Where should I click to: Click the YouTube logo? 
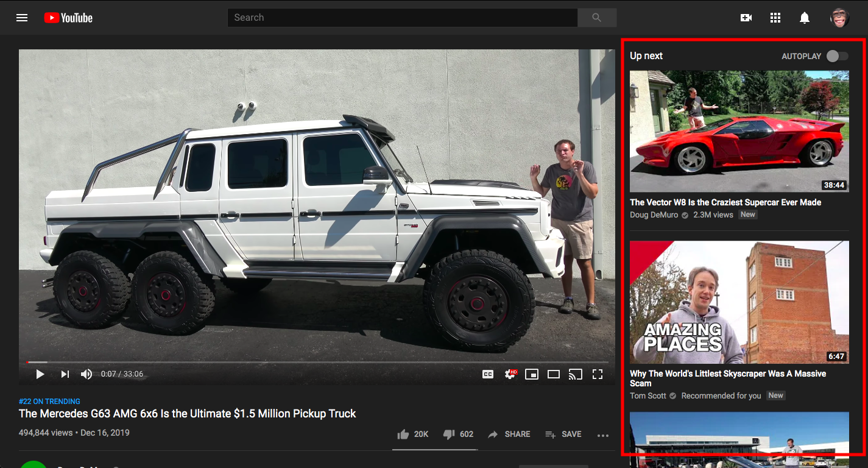point(67,17)
